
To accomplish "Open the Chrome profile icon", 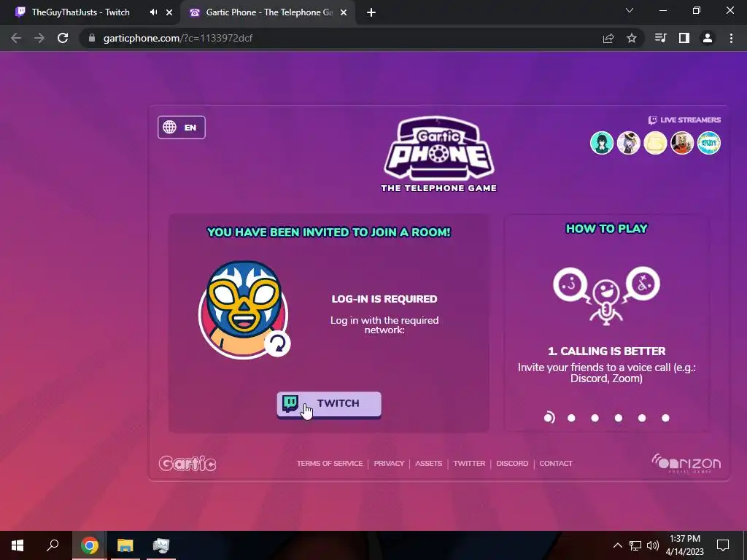I will pyautogui.click(x=708, y=38).
